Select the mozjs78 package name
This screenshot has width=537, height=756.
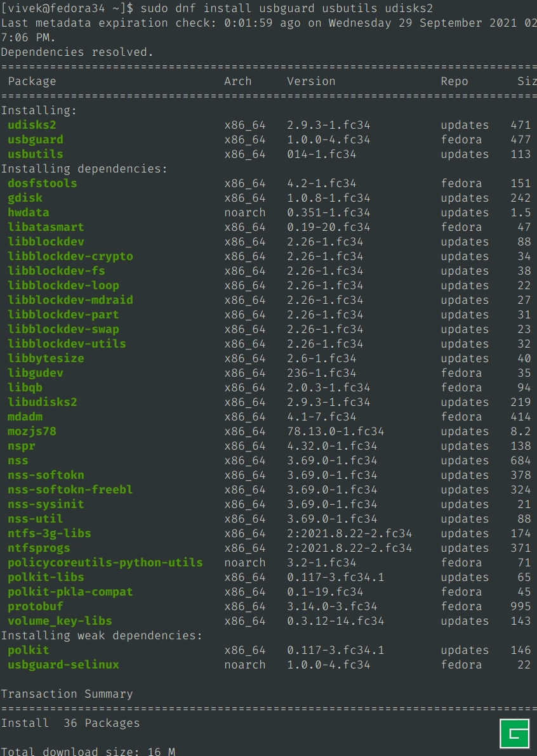pyautogui.click(x=32, y=431)
